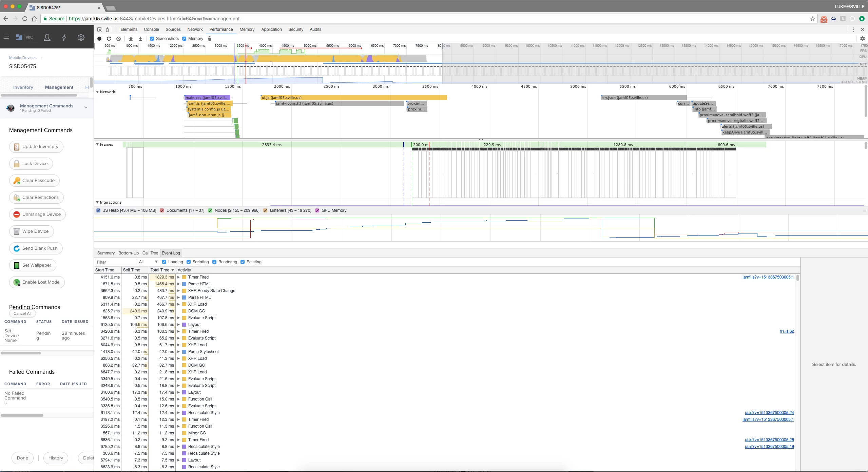Expand the Management Commands chevron
Image resolution: width=868 pixels, height=472 pixels.
[x=86, y=107]
